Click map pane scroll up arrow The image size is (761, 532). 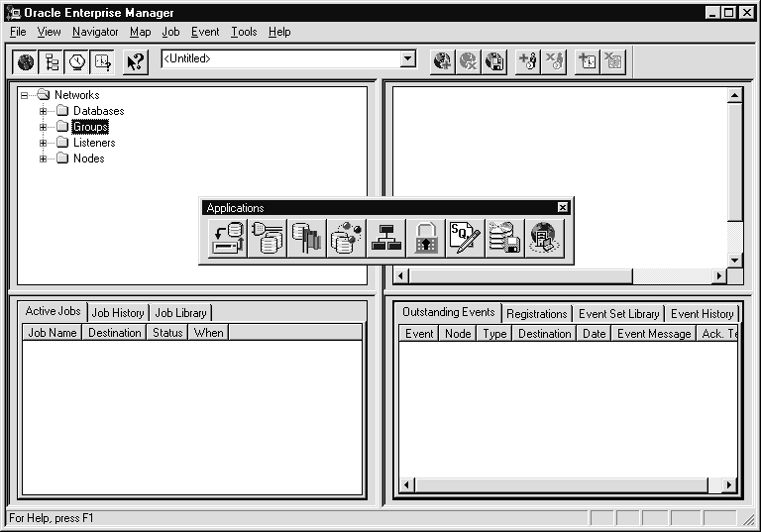tap(735, 96)
